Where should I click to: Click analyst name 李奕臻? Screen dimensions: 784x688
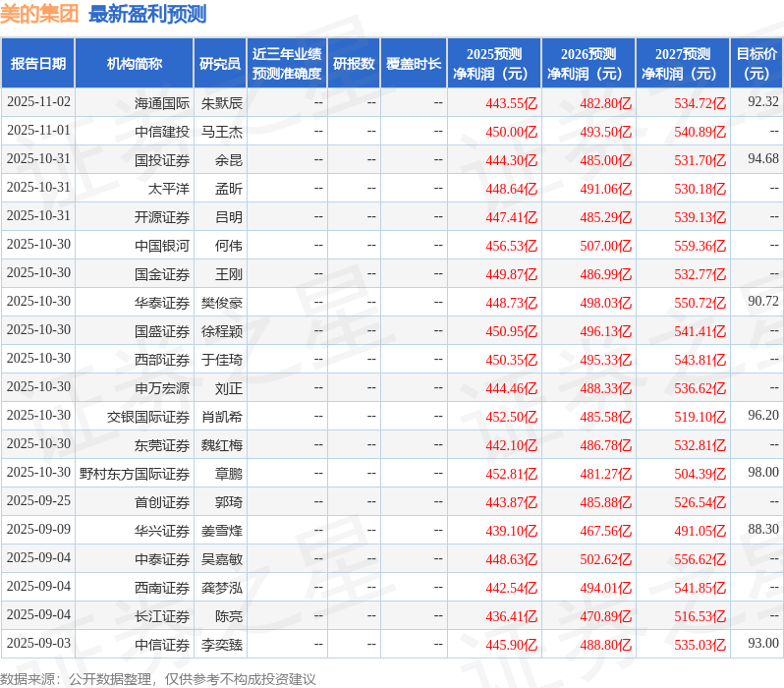click(x=222, y=645)
